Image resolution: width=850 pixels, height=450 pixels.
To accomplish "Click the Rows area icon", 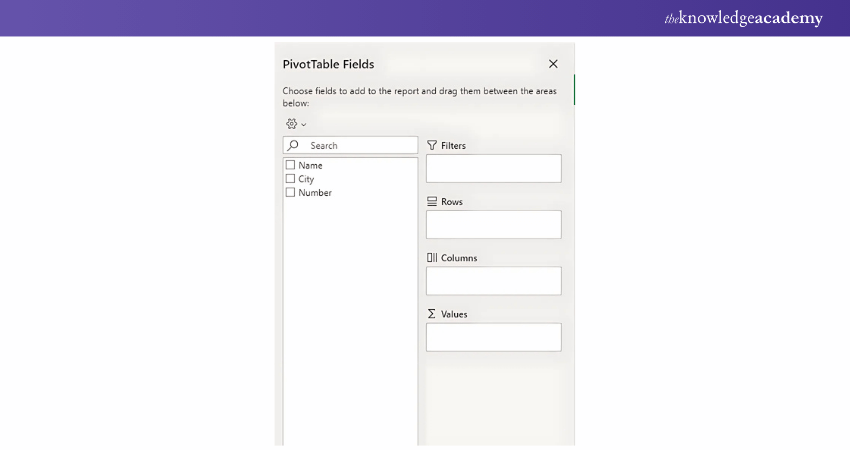I will (x=432, y=201).
